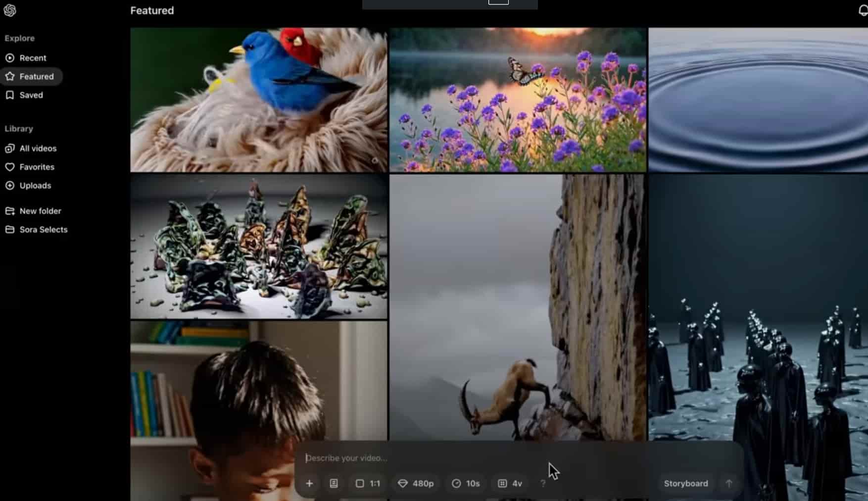Create a New folder in the sidebar

(33, 211)
